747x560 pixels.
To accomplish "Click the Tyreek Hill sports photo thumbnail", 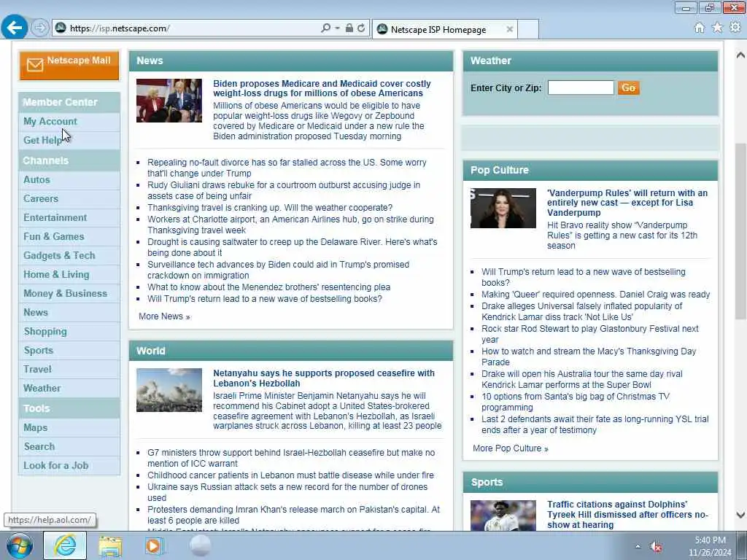I will (503, 516).
